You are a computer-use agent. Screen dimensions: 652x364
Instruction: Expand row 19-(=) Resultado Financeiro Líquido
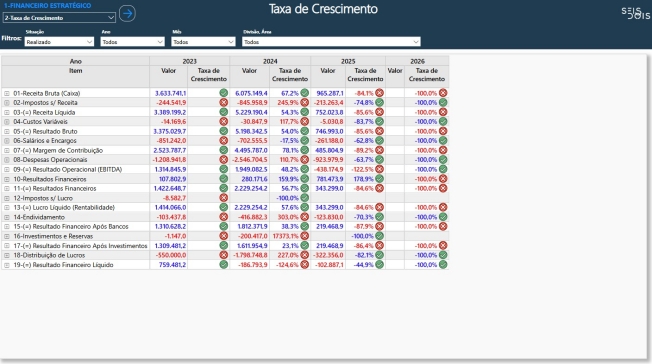coord(7,265)
